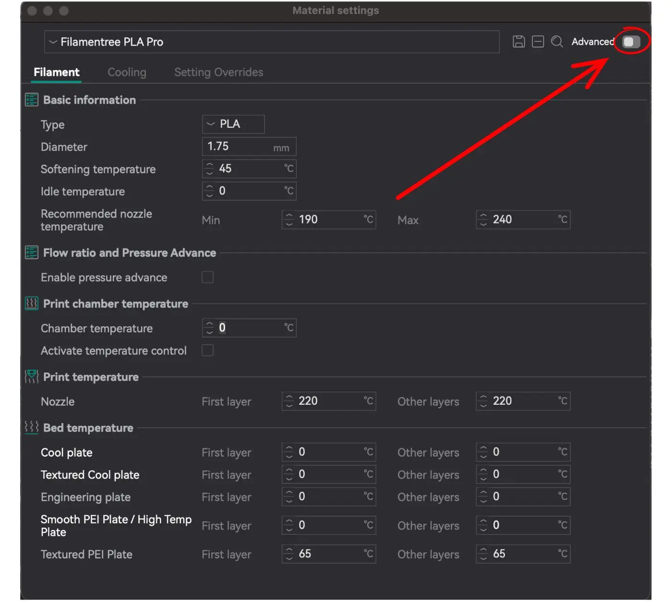Image resolution: width=672 pixels, height=616 pixels.
Task: Click the Print temperature nozzle icon
Action: pyautogui.click(x=32, y=377)
